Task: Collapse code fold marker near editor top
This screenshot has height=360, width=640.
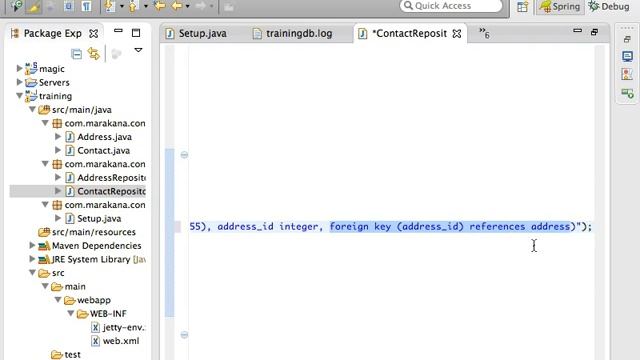Action: pyautogui.click(x=184, y=155)
